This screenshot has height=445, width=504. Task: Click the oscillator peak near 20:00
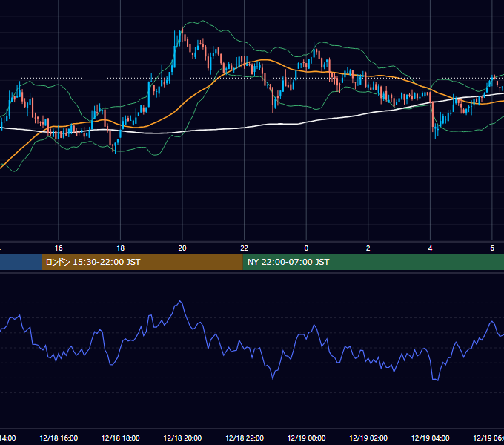(x=180, y=301)
